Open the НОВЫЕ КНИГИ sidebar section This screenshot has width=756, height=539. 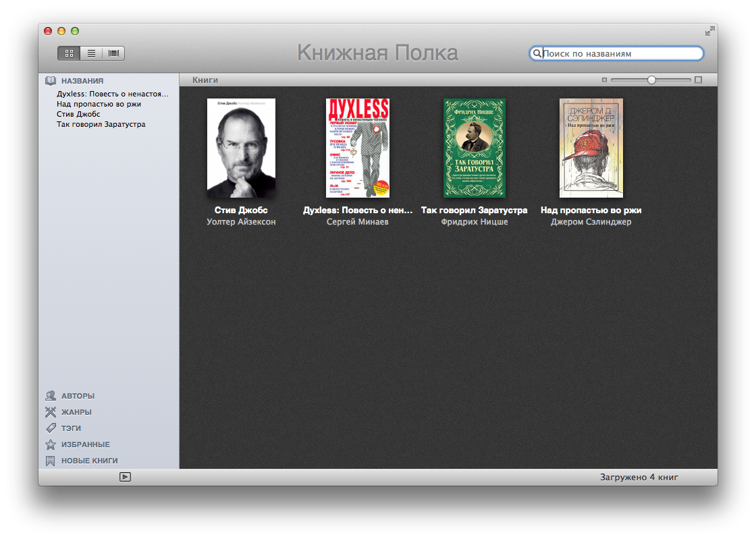coord(89,461)
